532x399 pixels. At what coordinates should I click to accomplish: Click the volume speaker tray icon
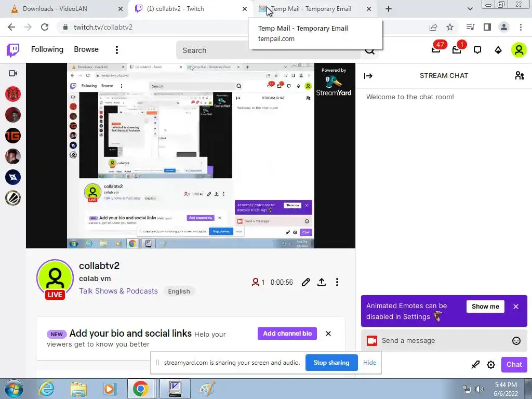pos(480,389)
